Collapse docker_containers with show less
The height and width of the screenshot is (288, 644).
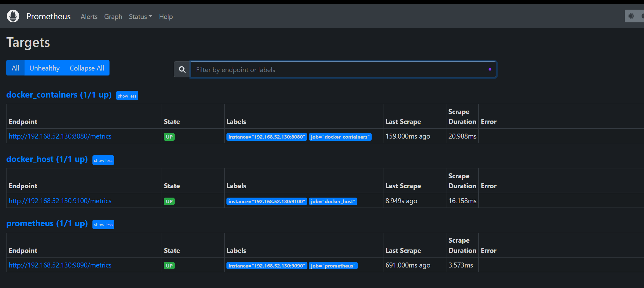pos(127,96)
